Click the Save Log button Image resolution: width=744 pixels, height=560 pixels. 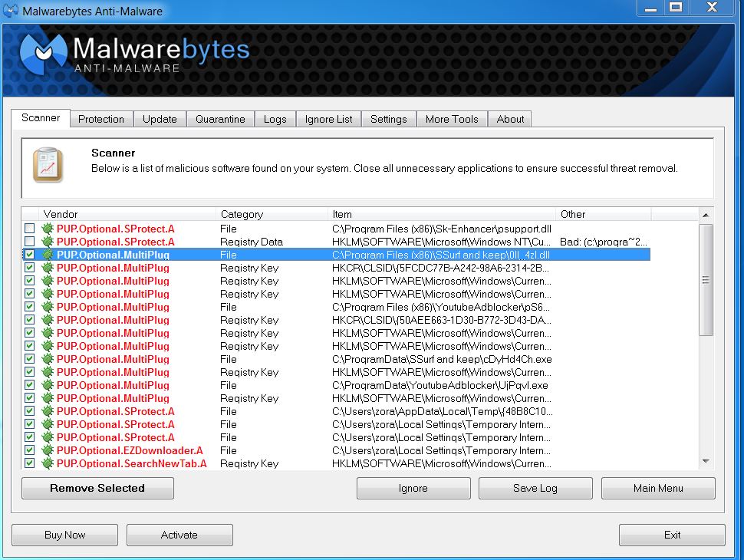coord(535,488)
